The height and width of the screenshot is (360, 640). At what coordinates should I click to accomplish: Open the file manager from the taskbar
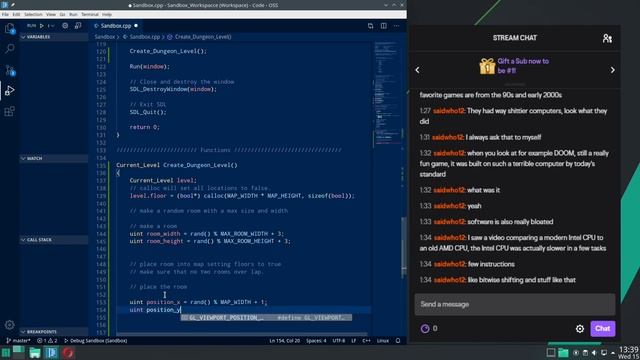tap(35, 353)
